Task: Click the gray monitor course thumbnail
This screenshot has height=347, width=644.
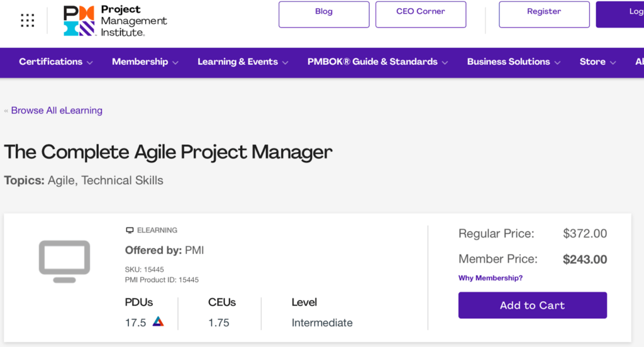Action: tap(65, 262)
